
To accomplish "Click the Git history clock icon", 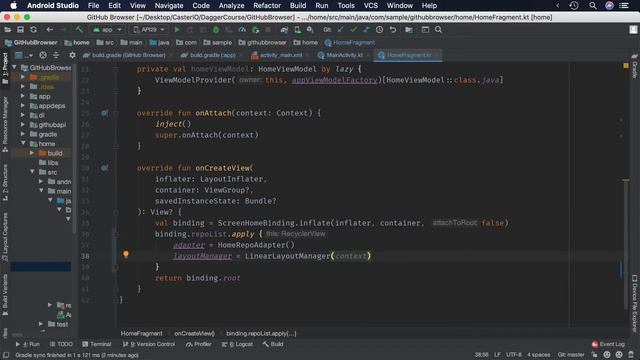I will 379,30.
